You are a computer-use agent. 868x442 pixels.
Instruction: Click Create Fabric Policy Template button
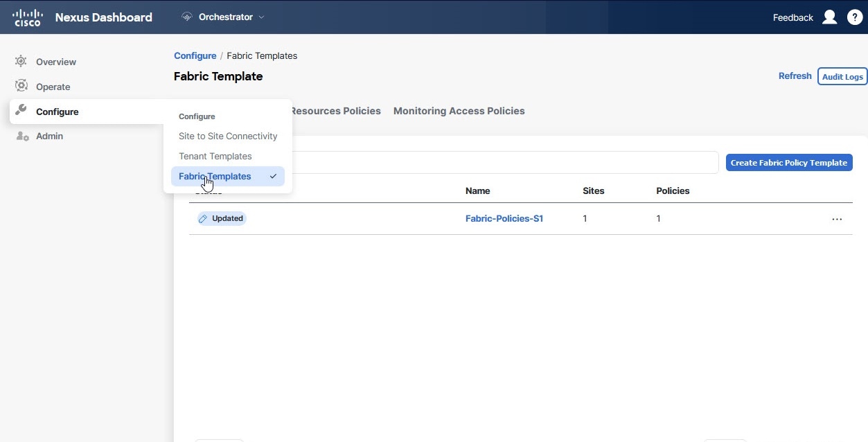point(789,163)
